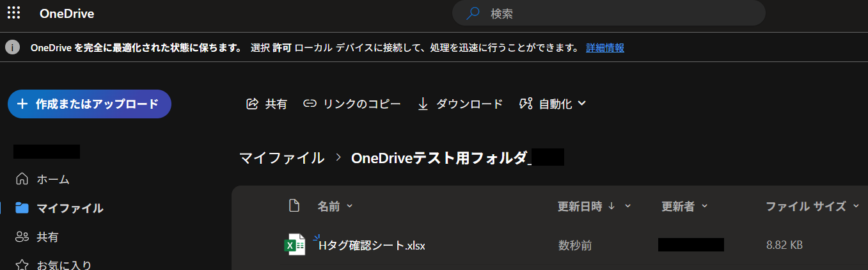The image size is (868, 270).
Task: Sort by 更新日時 column header
Action: tap(595, 206)
